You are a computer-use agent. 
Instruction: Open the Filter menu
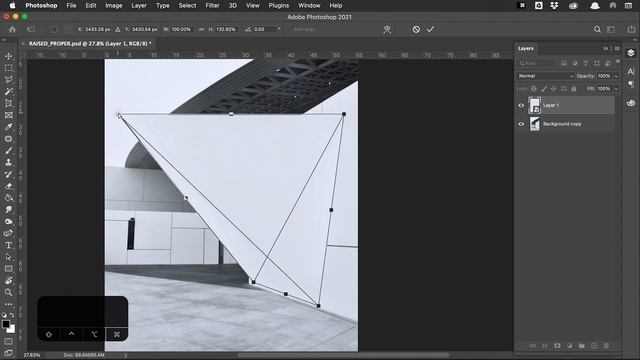point(212,5)
